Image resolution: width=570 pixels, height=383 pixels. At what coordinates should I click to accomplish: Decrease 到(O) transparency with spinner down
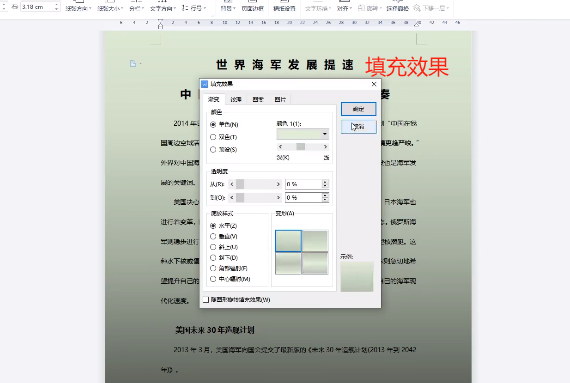[x=325, y=200]
